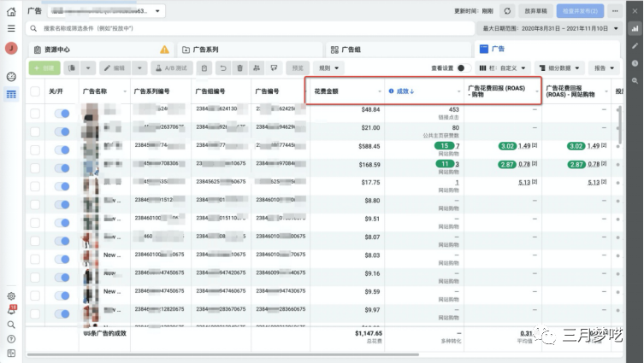Open the hamburger menu in left sidebar
644x363 pixels.
[x=11, y=28]
